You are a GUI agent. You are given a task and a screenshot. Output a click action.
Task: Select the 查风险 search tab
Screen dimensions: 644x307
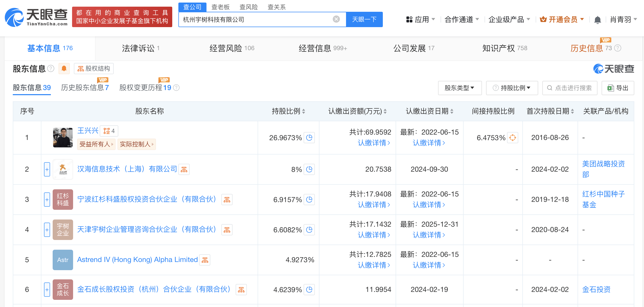pos(248,7)
